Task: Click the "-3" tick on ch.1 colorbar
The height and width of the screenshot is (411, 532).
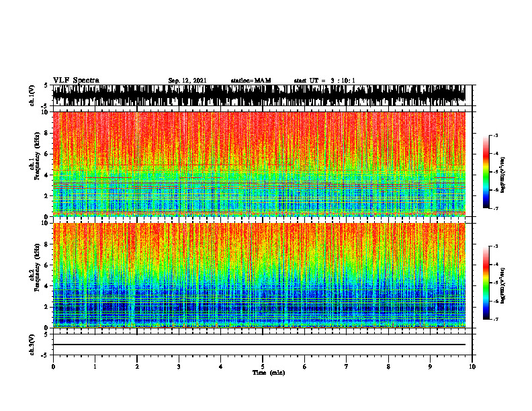Action: [x=496, y=135]
